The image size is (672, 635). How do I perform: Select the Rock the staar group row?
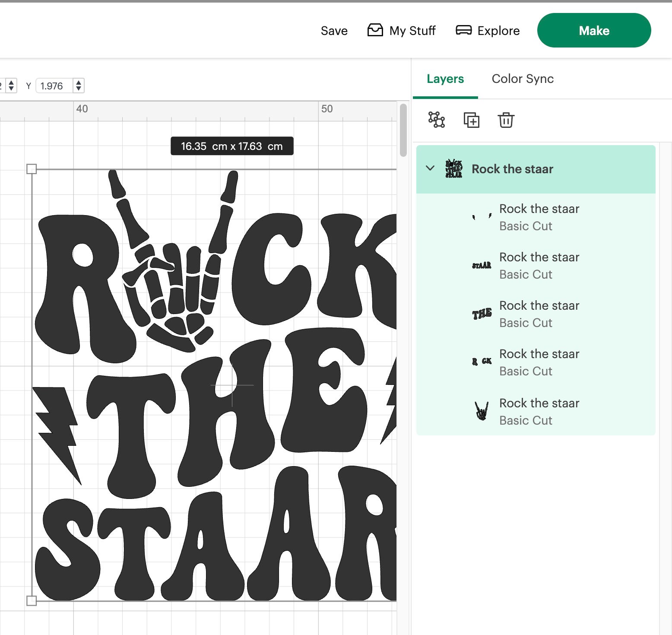pos(512,169)
